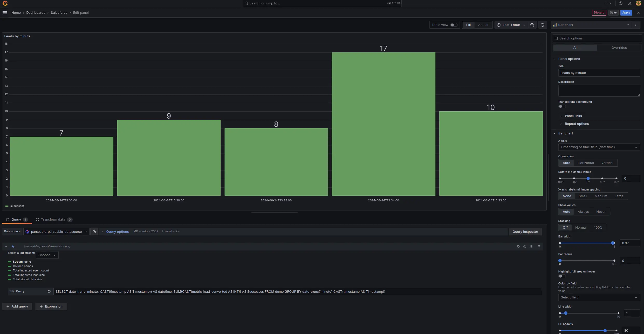Expand the Panel links section
Screen dimensions: 644x334
[574, 116]
